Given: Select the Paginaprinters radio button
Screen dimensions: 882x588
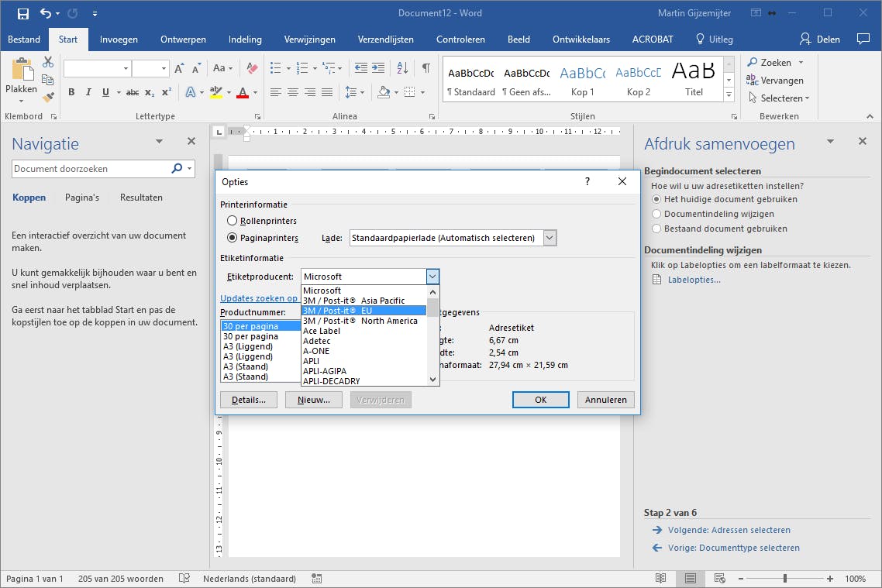Looking at the screenshot, I should [232, 238].
